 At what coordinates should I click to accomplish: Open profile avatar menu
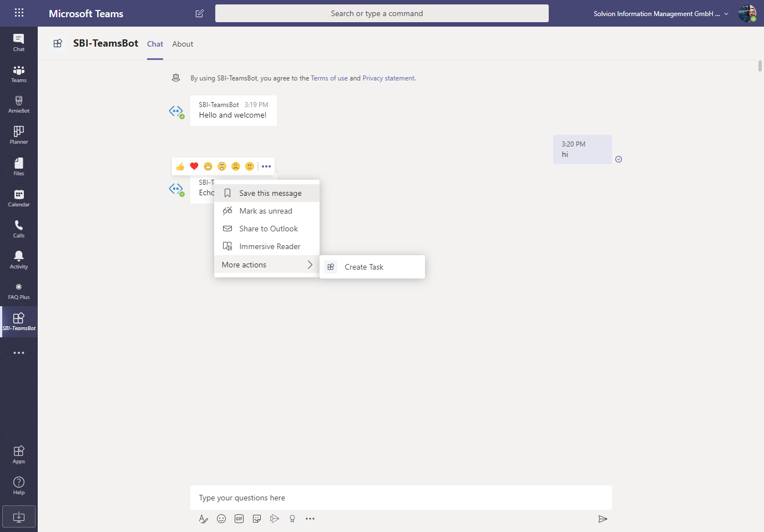click(x=747, y=13)
